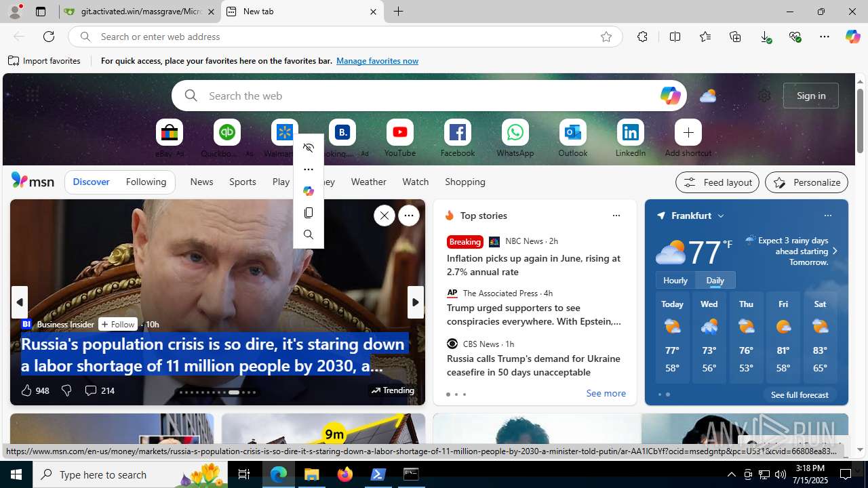
Task: Open Shopping menu item
Action: tap(465, 182)
